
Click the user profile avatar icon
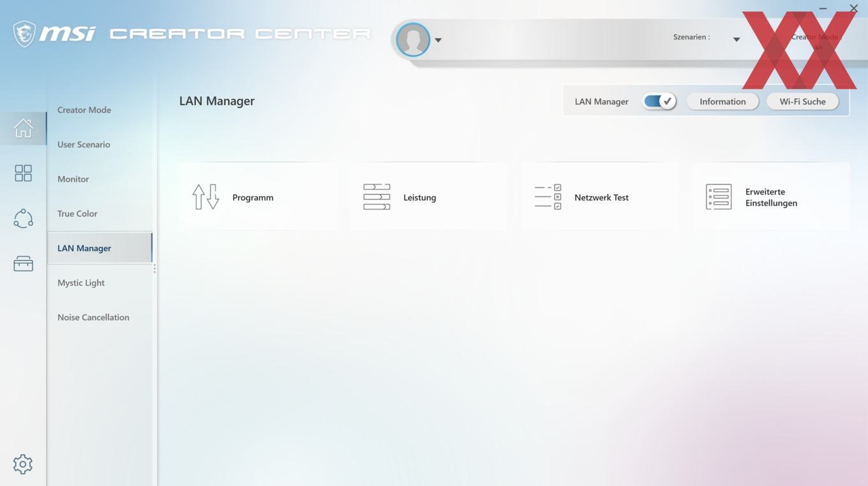(x=412, y=40)
